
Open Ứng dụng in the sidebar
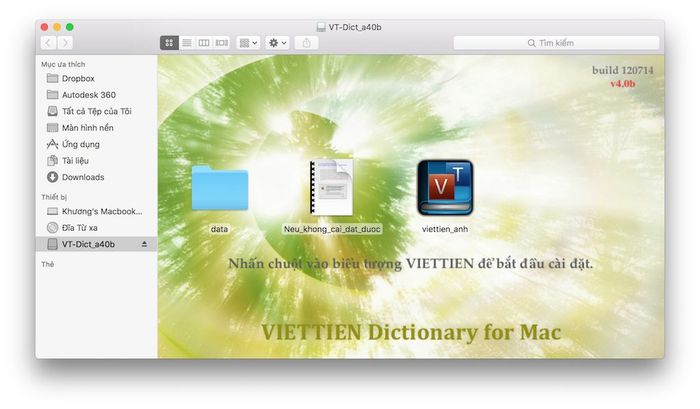tap(96, 144)
